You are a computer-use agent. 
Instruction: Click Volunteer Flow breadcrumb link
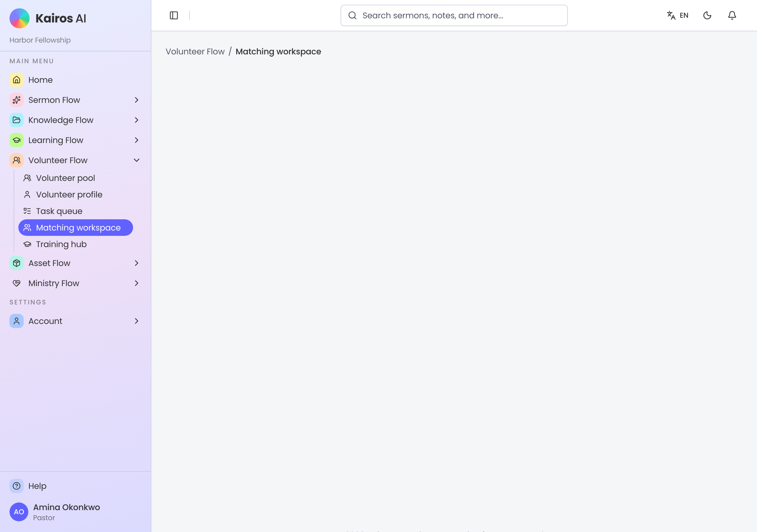[195, 52]
